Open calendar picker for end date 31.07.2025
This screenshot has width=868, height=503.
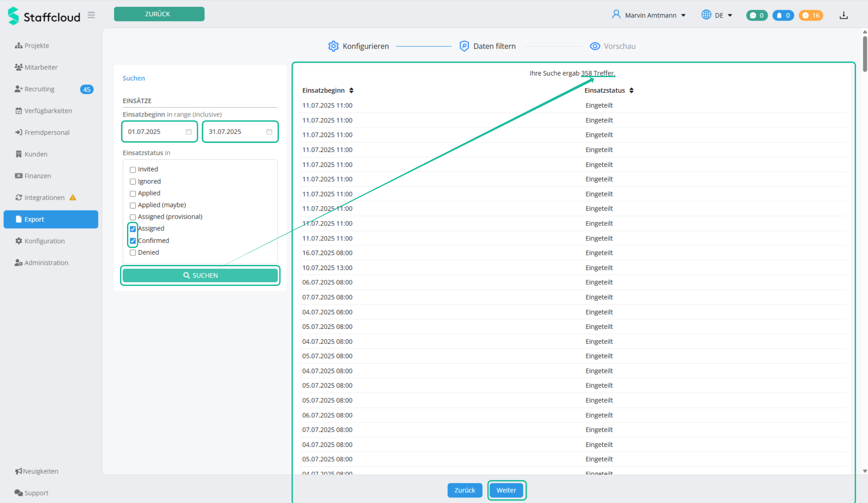[269, 132]
